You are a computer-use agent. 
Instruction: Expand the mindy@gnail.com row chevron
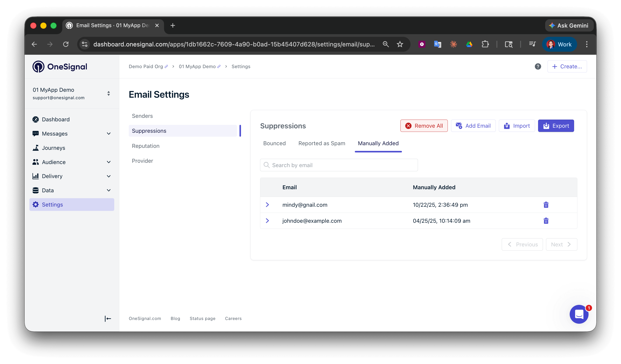(268, 205)
